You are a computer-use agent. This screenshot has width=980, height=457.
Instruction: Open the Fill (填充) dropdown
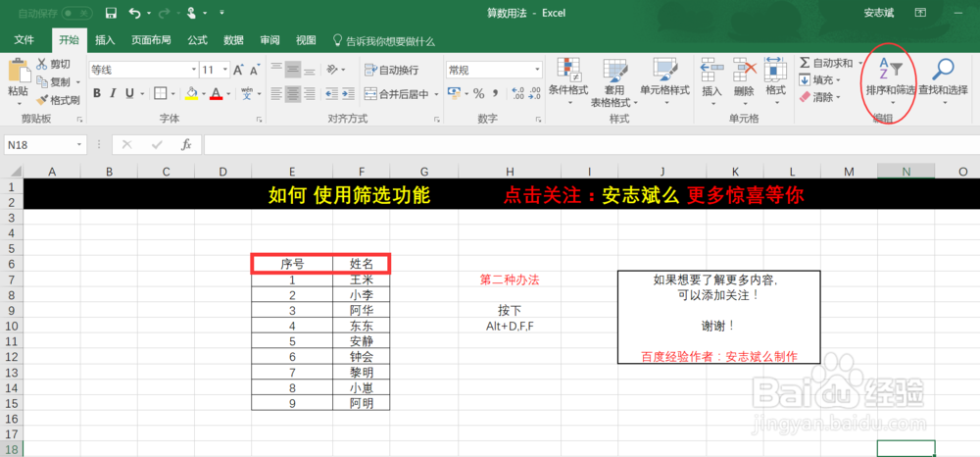[820, 80]
